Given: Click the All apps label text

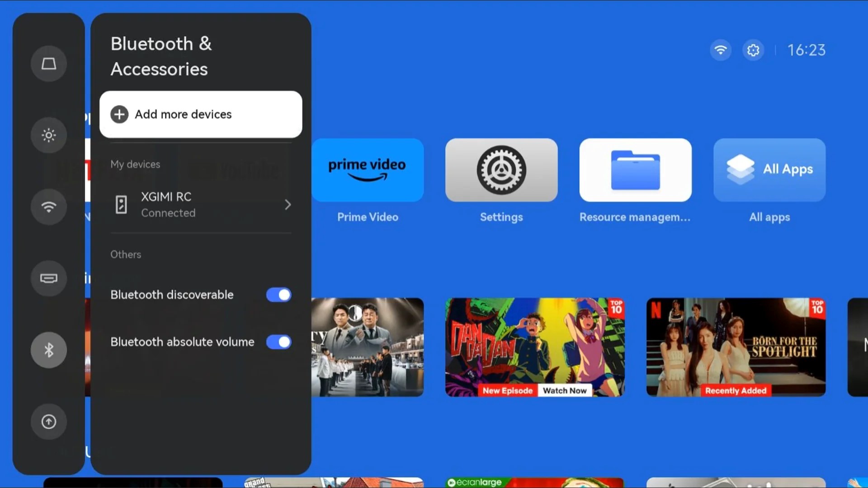Looking at the screenshot, I should click(769, 217).
